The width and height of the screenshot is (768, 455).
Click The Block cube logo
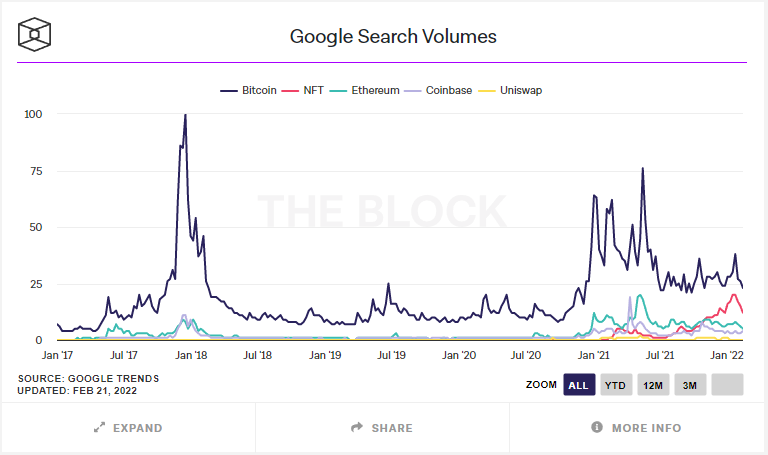(34, 34)
